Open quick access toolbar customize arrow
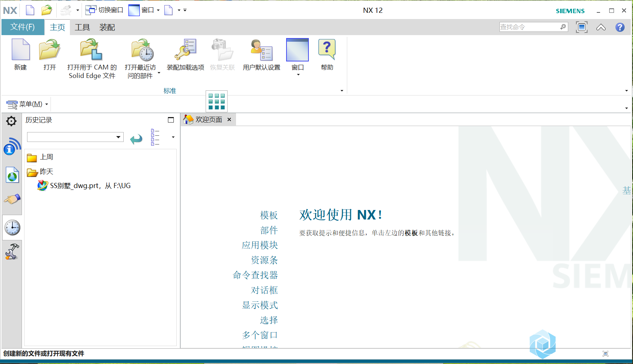The image size is (633, 364). [x=185, y=10]
